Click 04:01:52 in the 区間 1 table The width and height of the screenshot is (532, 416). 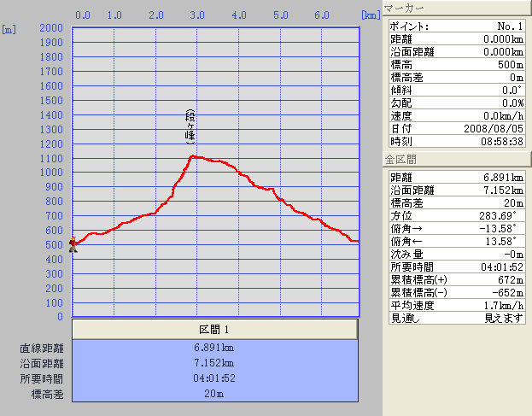click(x=214, y=378)
